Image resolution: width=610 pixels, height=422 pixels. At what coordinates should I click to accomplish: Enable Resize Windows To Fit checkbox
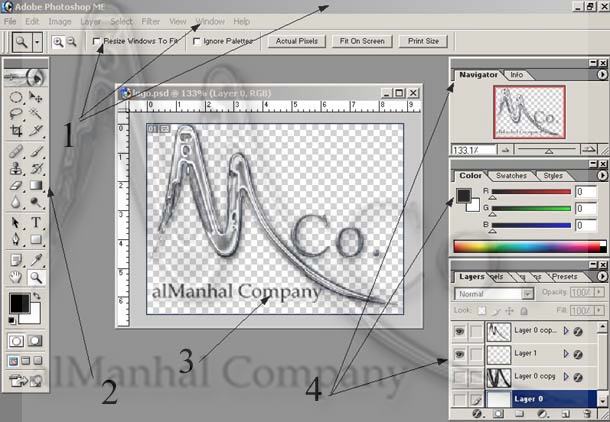(96, 41)
